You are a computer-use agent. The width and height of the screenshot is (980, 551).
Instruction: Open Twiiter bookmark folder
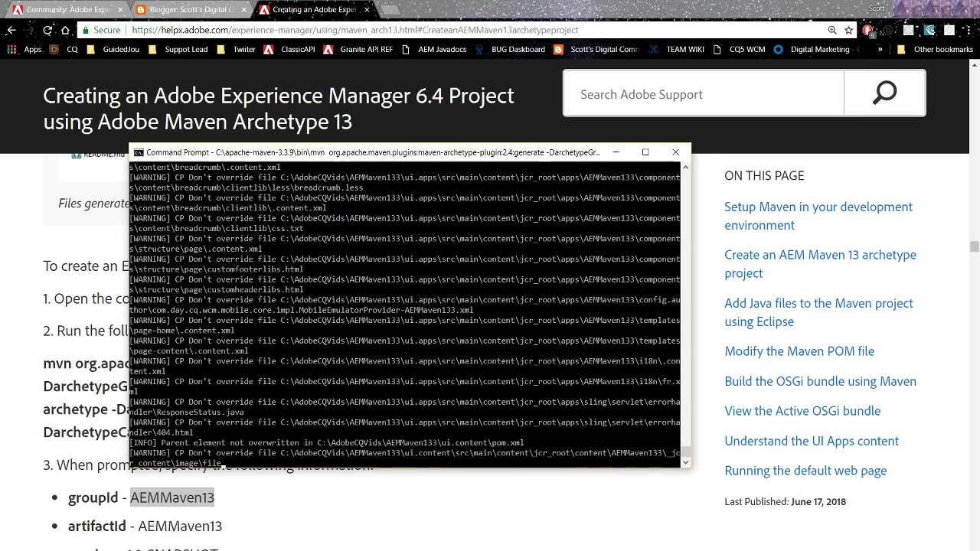pos(236,49)
